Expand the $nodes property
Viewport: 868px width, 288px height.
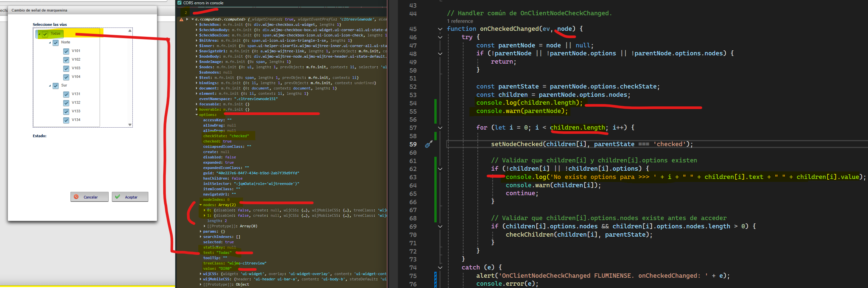pyautogui.click(x=197, y=67)
